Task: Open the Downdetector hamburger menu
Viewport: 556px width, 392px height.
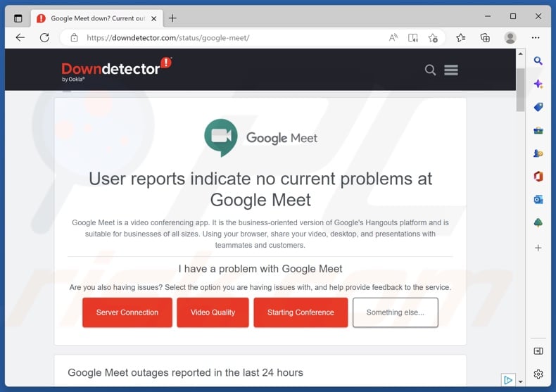Action: [451, 70]
